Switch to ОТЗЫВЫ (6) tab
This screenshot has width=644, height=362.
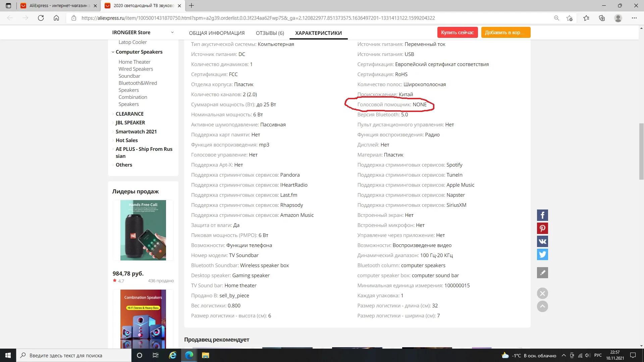[x=270, y=33]
